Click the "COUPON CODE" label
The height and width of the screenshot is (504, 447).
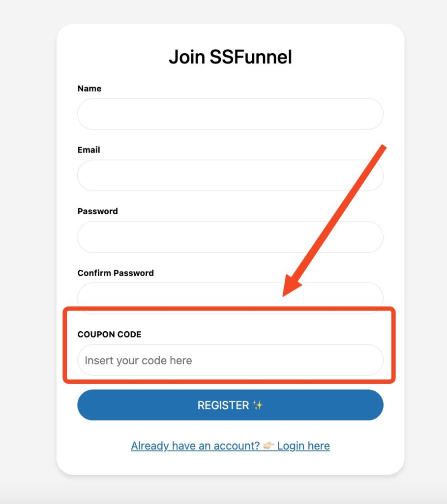110,334
